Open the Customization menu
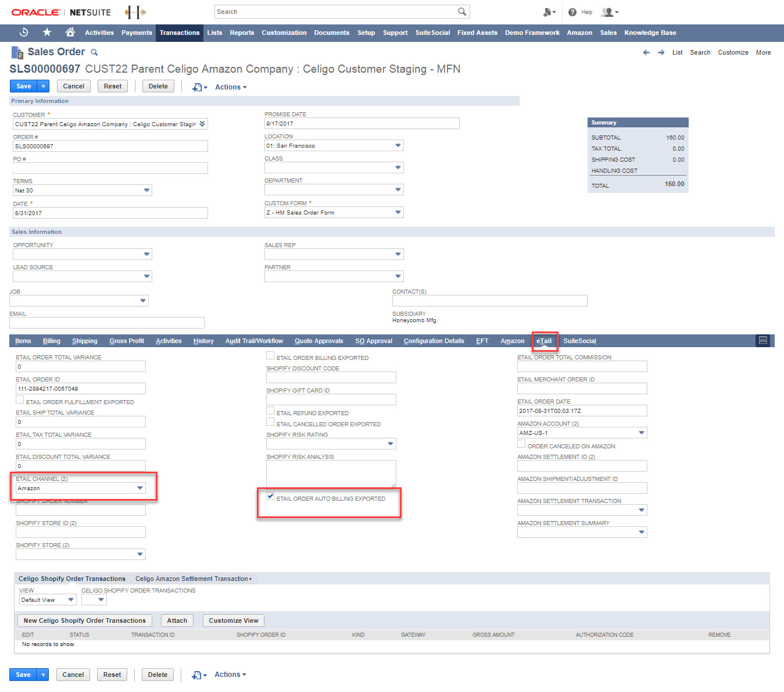The width and height of the screenshot is (784, 692). point(284,33)
